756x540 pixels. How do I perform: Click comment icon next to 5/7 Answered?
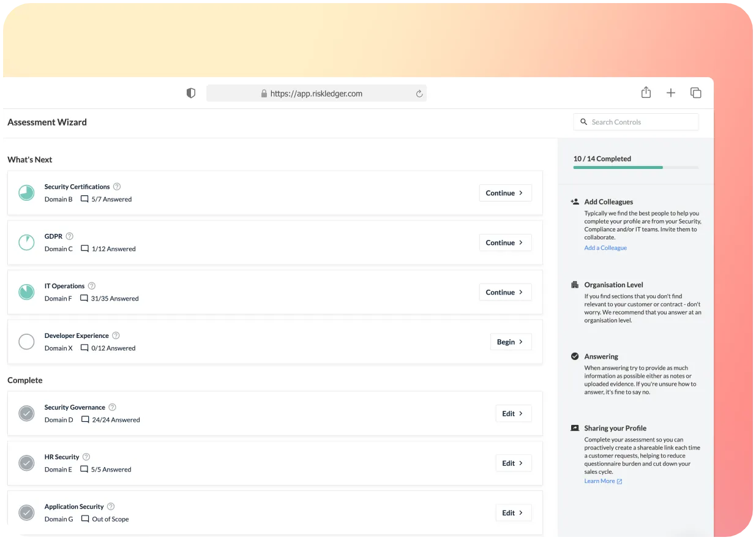(x=84, y=199)
